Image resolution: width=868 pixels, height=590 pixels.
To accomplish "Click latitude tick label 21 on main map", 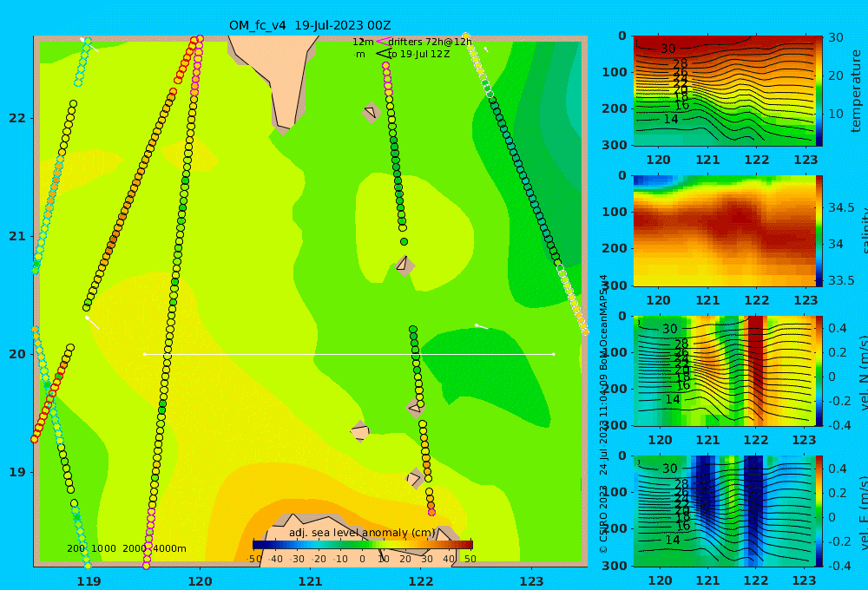I will click(x=17, y=236).
